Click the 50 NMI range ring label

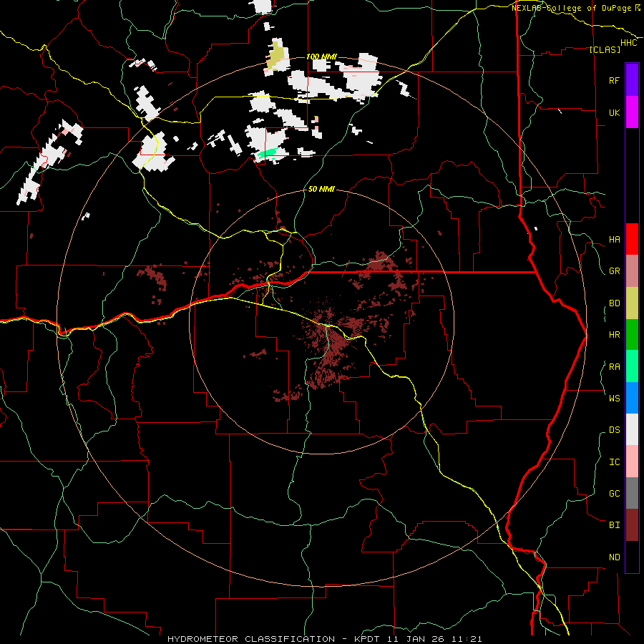point(321,189)
